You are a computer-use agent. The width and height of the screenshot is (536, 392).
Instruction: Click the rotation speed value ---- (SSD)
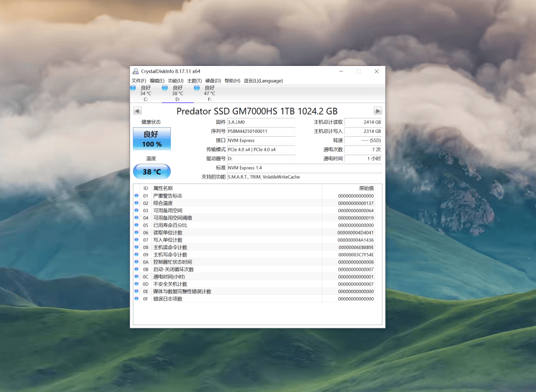pos(363,141)
